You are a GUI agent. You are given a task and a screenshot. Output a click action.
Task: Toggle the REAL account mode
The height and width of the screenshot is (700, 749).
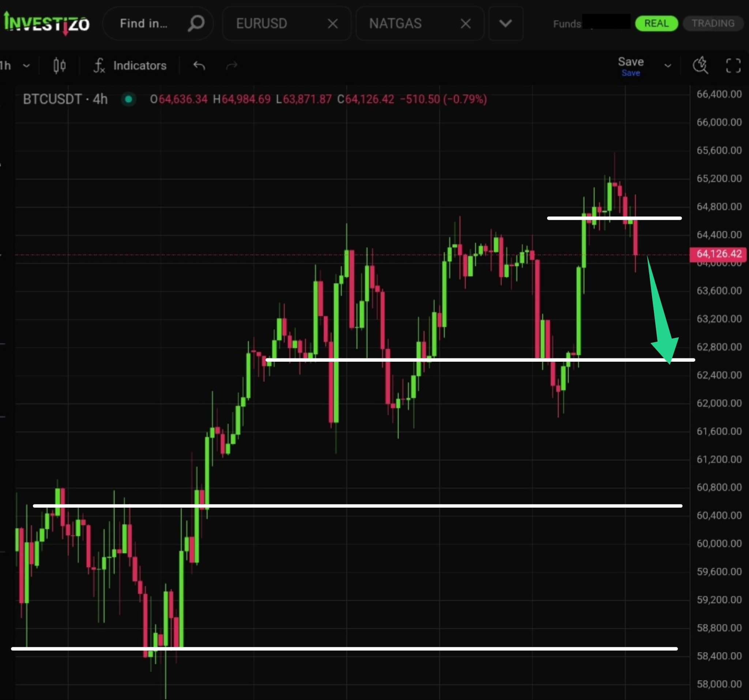[656, 23]
